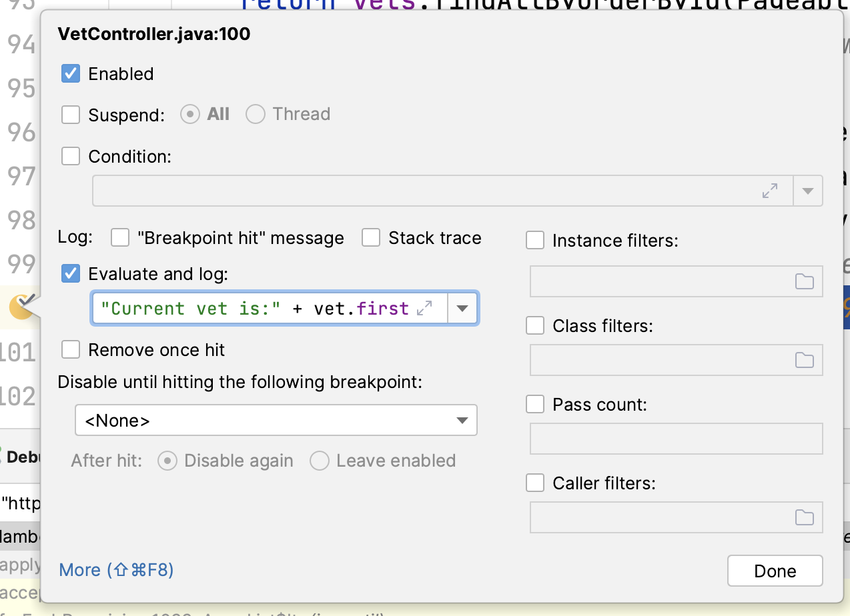Open the Class filters folder chooser
The image size is (850, 616).
point(805,360)
